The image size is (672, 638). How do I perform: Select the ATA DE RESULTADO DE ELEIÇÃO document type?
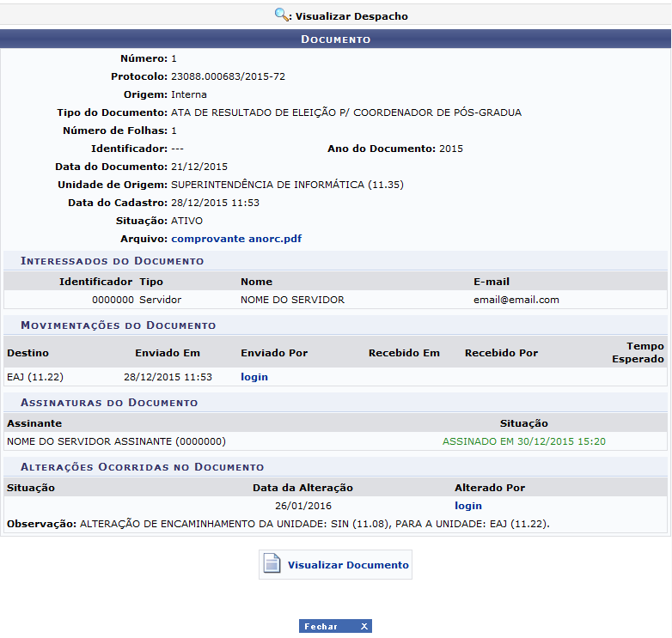pyautogui.click(x=346, y=112)
